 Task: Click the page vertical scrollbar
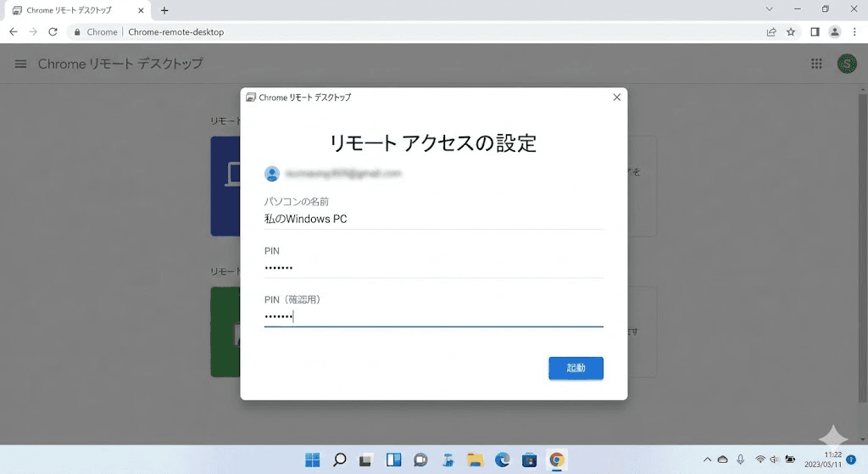pyautogui.click(x=862, y=248)
